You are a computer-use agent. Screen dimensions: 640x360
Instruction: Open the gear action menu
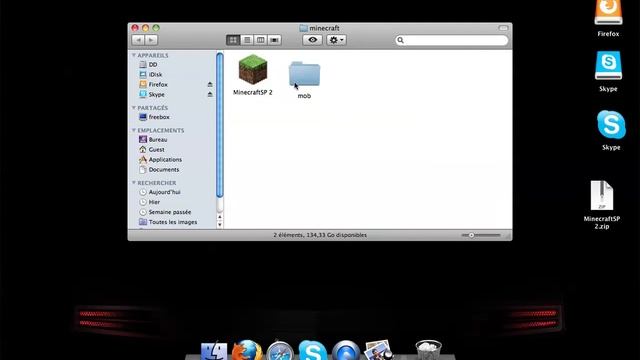[336, 40]
